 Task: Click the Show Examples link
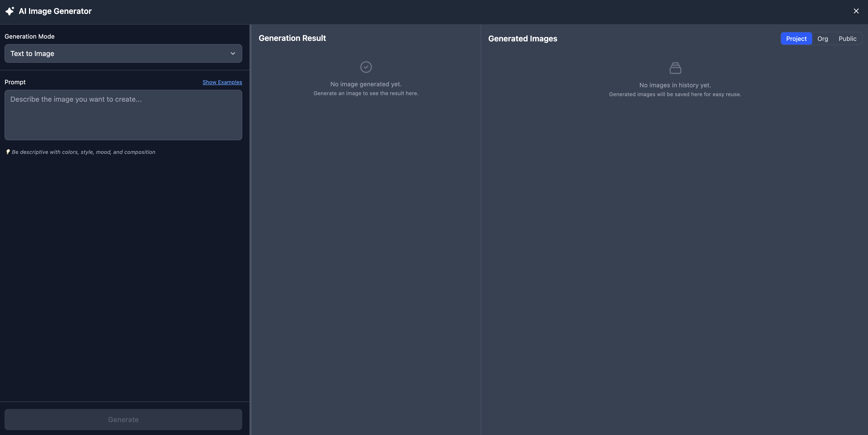pos(222,82)
